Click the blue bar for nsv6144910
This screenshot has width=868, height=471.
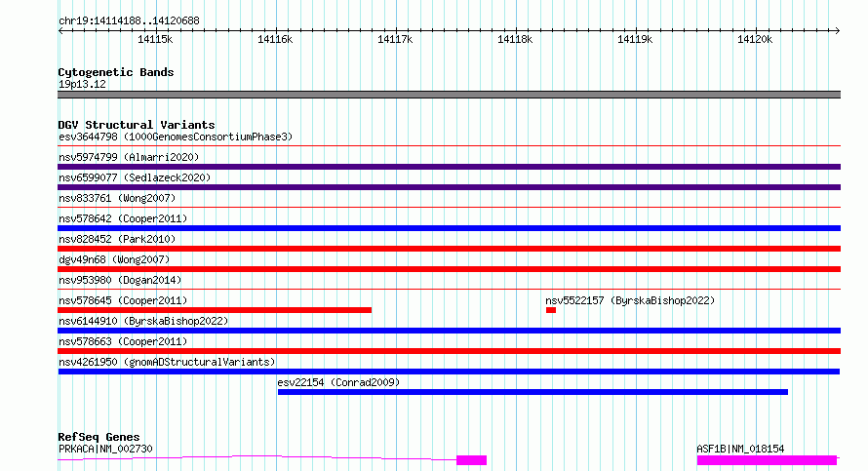[x=449, y=331]
